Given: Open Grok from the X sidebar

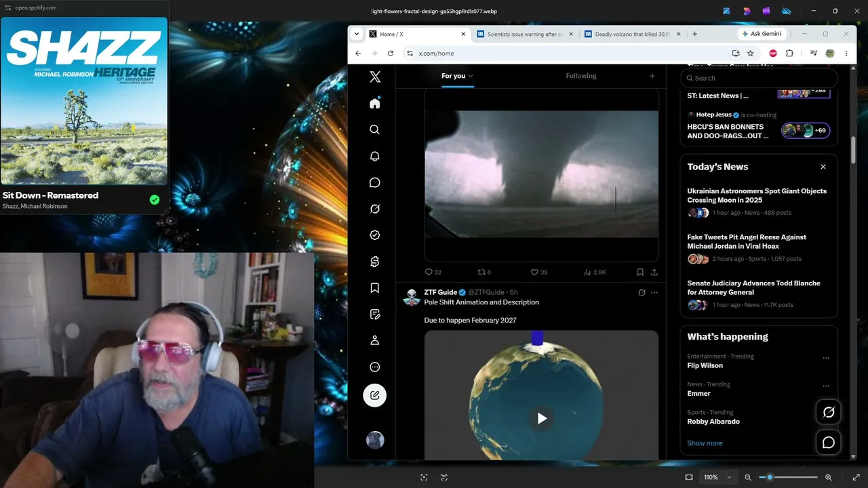Looking at the screenshot, I should click(375, 209).
